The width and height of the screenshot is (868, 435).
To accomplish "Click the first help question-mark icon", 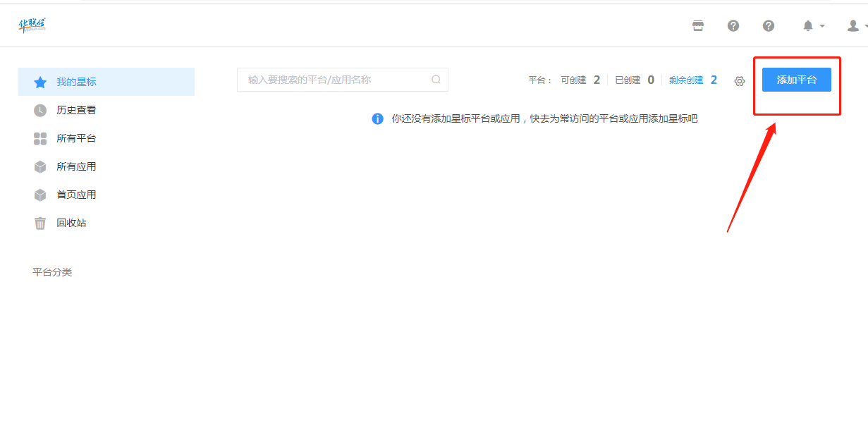I will click(x=733, y=26).
